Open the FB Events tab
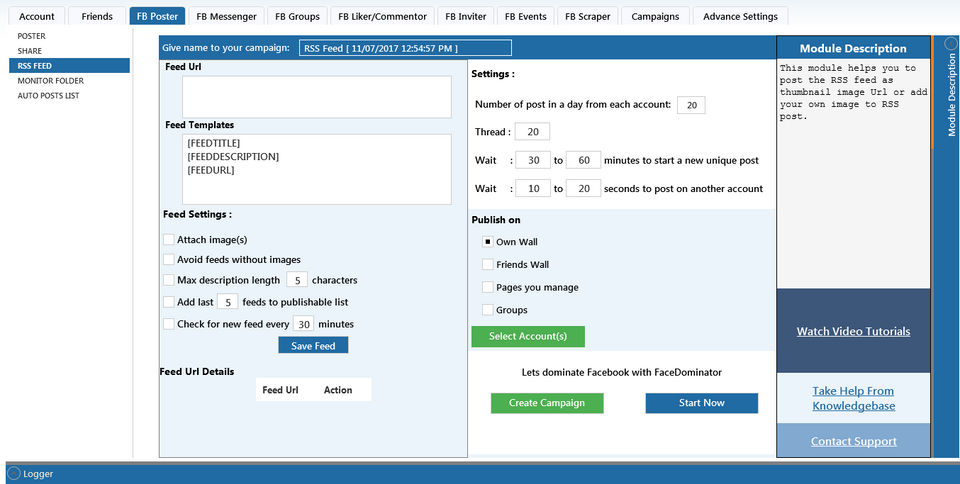Viewport: 960px width, 484px height. point(525,16)
